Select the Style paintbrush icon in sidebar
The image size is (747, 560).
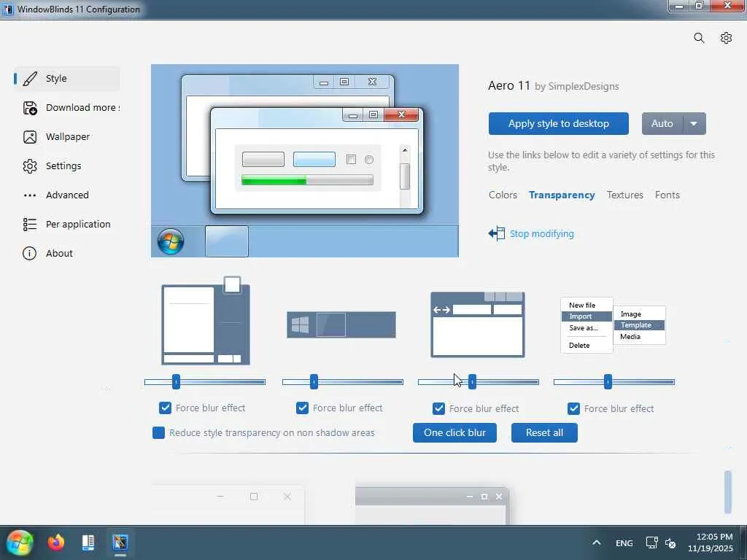(30, 79)
